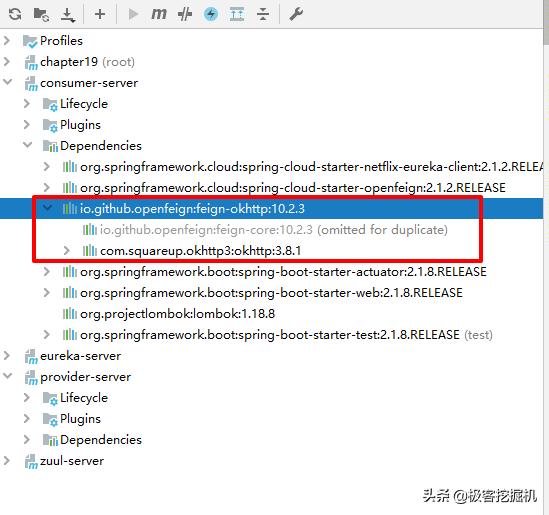Expand chapter19 root module
Image resolution: width=549 pixels, height=515 pixels.
coord(7,62)
